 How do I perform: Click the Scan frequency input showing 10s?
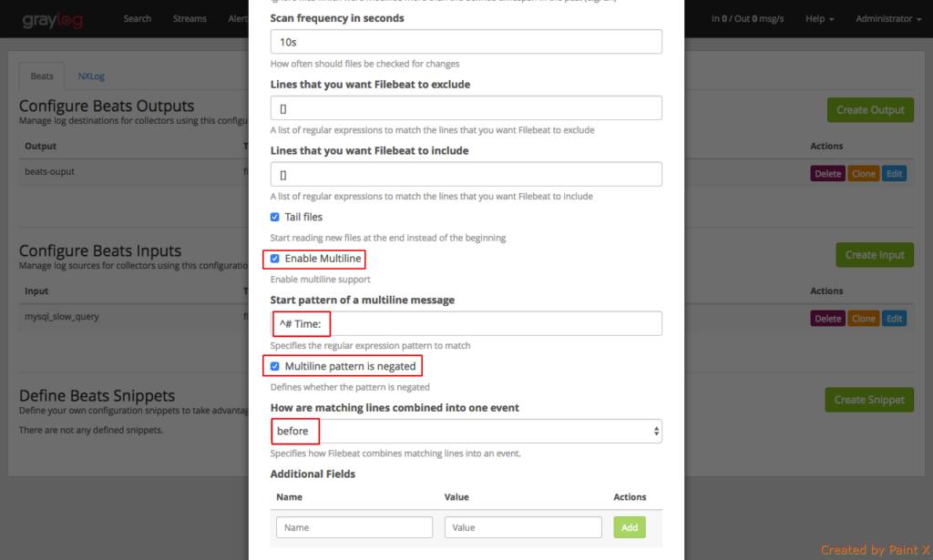[x=465, y=41]
